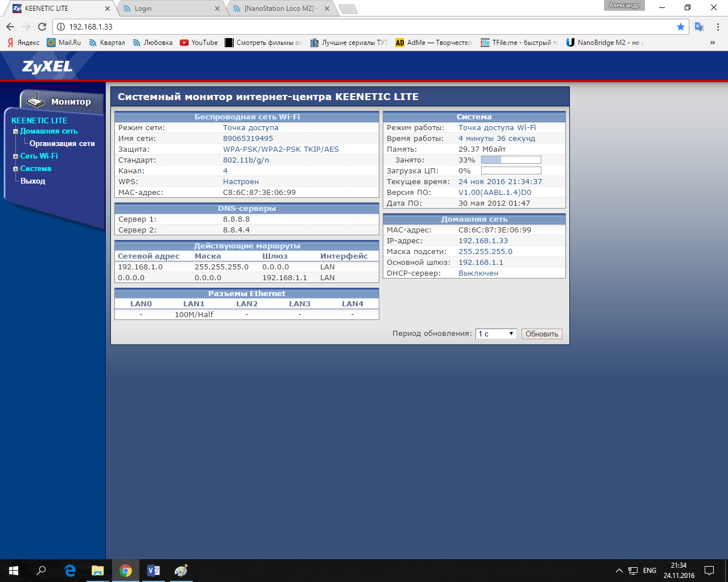
Task: Open the Период обновления dropdown
Action: [x=496, y=334]
